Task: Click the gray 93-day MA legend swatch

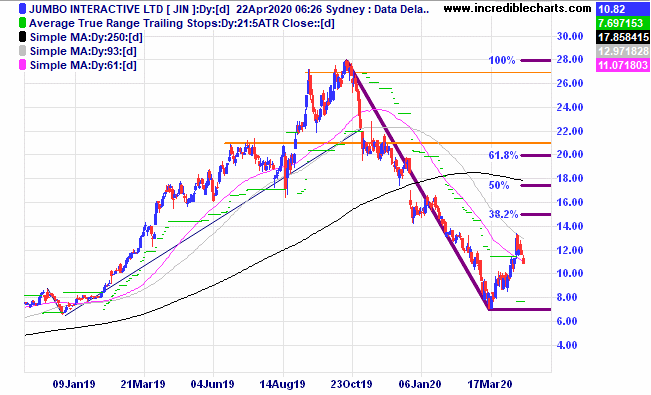Action: click(x=22, y=51)
